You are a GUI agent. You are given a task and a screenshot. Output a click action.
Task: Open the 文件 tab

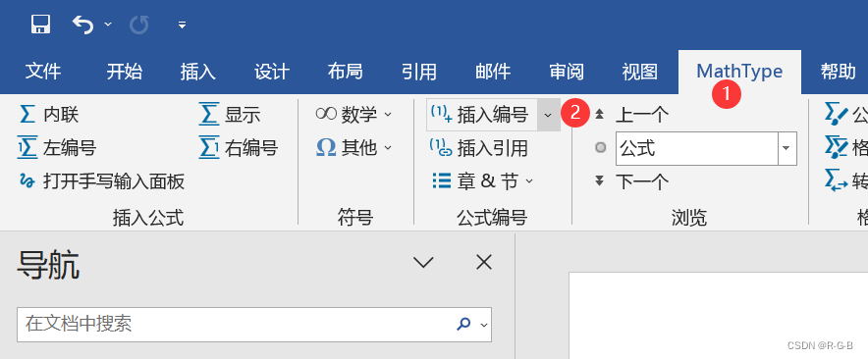click(43, 72)
